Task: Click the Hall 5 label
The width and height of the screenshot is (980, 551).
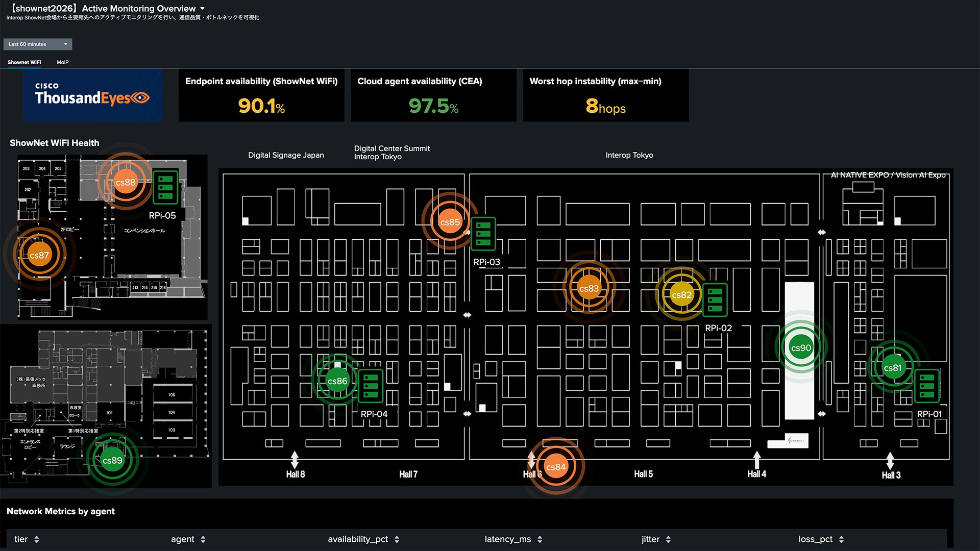Action: [x=643, y=474]
